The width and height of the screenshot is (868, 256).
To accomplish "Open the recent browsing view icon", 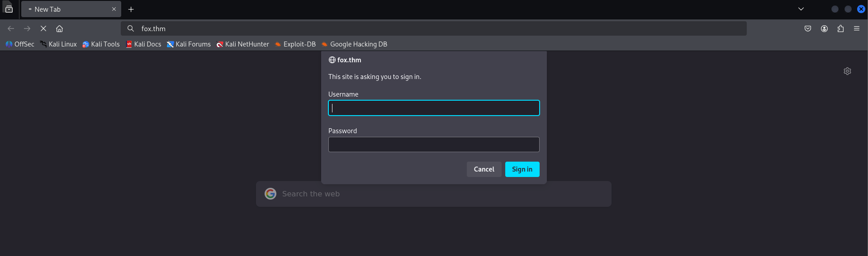I will click(x=9, y=9).
